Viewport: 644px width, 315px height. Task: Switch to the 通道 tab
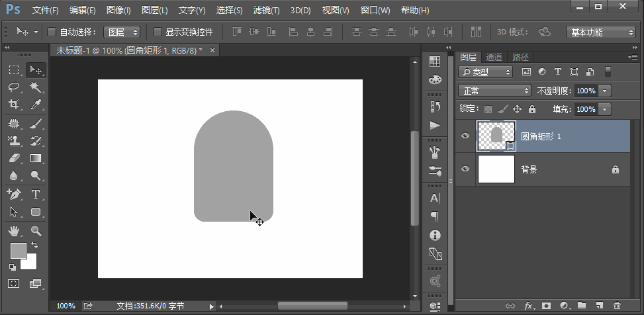pyautogui.click(x=494, y=58)
